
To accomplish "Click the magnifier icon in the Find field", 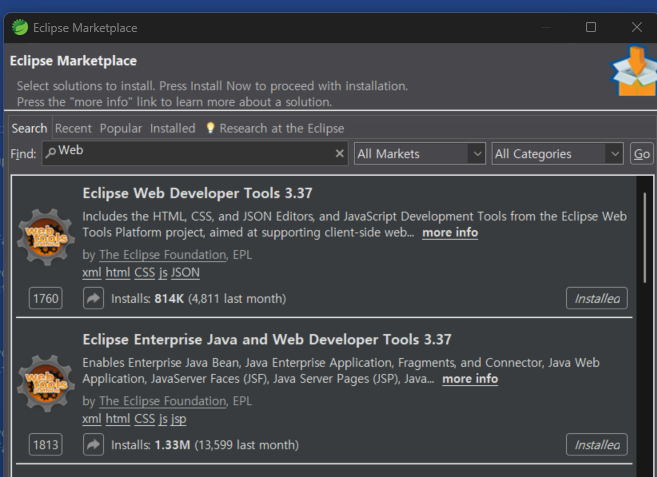I will coord(50,152).
